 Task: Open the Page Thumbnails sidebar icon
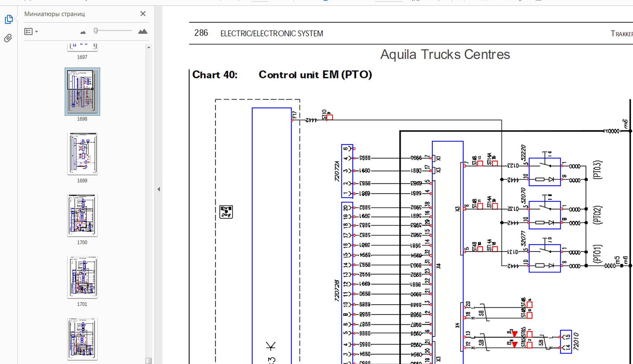9,19
